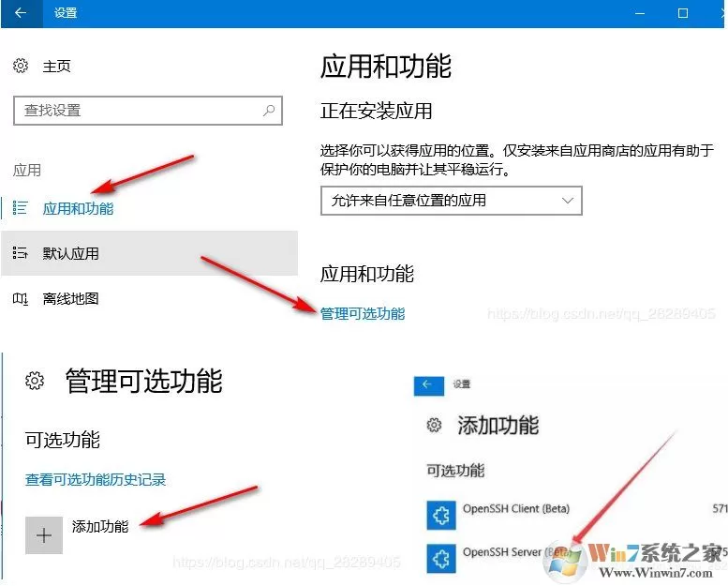This screenshot has width=728, height=586.
Task: Click the Home gear icon beside 主页
Action: pyautogui.click(x=21, y=66)
